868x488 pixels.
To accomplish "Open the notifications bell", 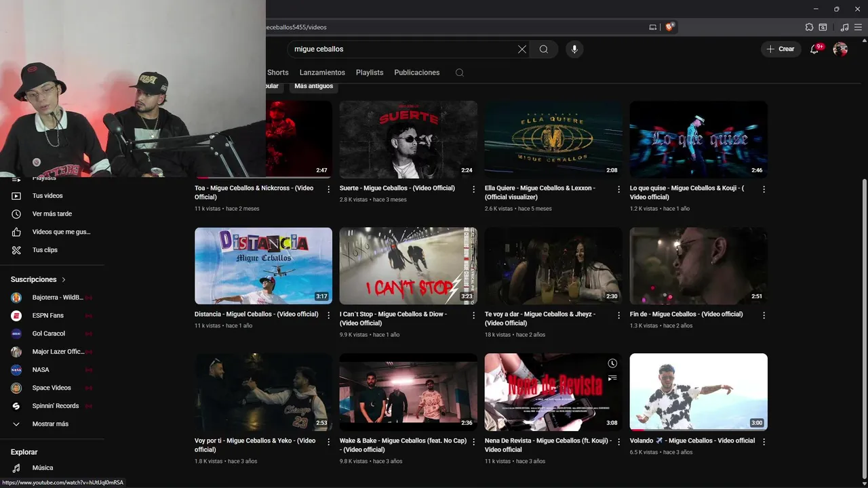I will pyautogui.click(x=814, y=49).
